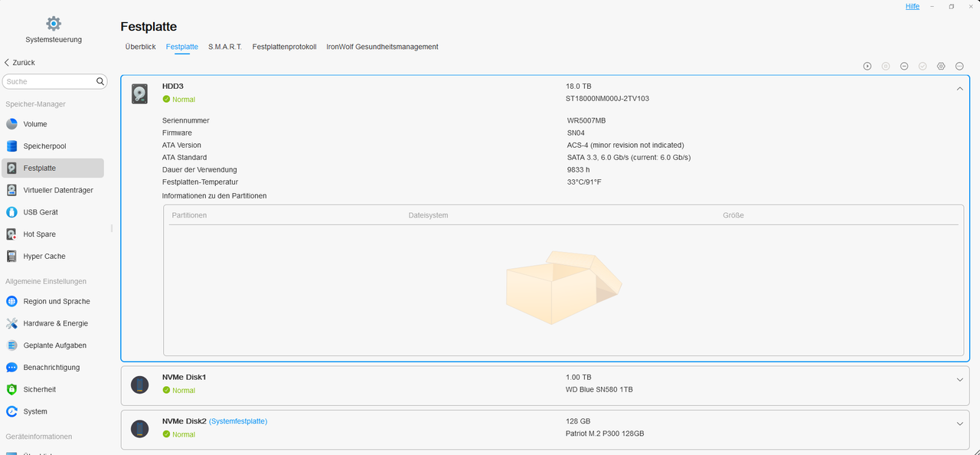Screen dimensions: 980x455
Task: Open the Hilfe link
Action: (913, 6)
